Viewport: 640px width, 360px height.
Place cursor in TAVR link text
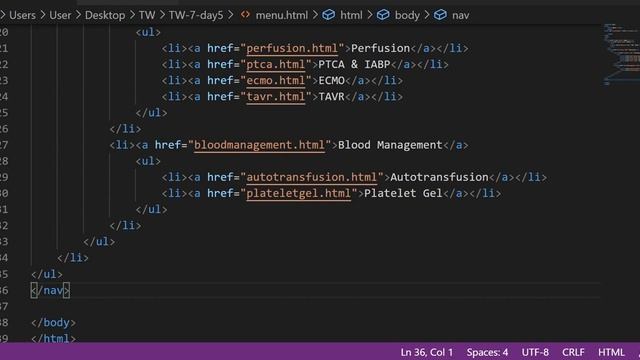331,97
